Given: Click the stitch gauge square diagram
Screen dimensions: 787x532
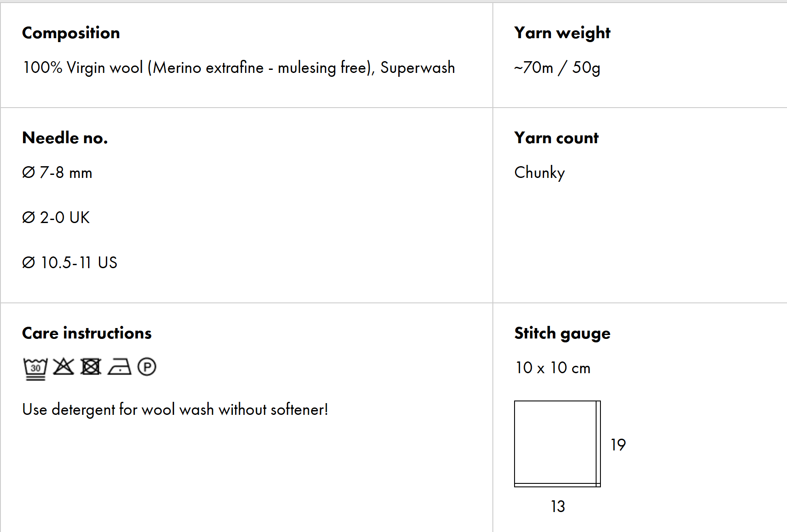Looking at the screenshot, I should coord(557,443).
